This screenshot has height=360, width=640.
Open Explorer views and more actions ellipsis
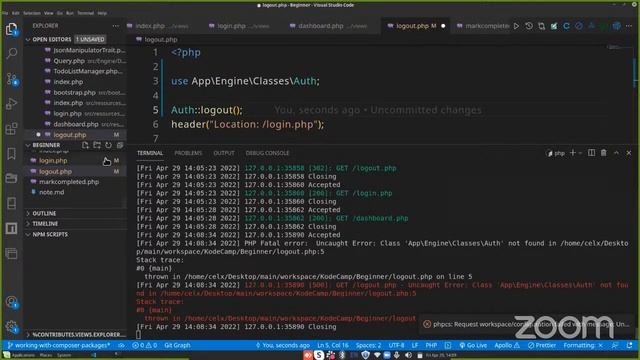click(116, 26)
